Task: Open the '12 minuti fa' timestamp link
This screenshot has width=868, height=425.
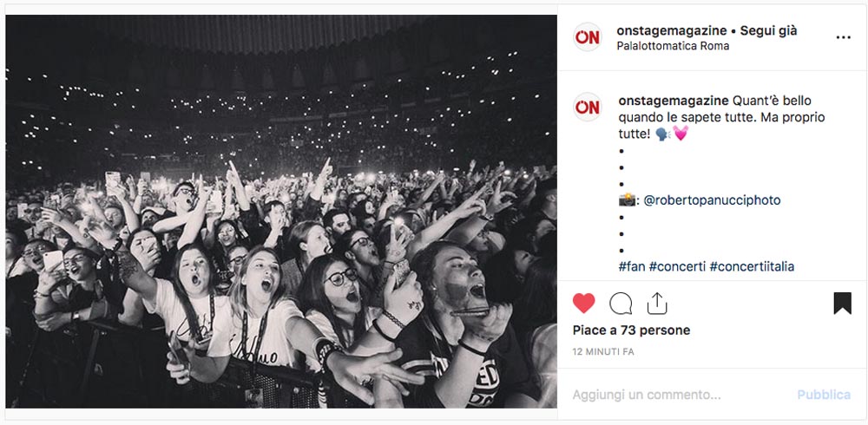Action: click(603, 352)
